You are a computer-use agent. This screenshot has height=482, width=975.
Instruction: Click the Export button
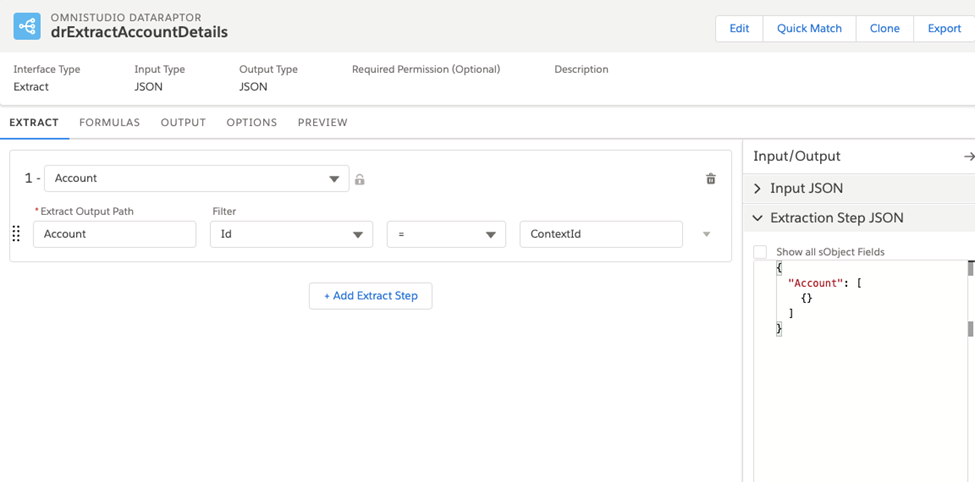944,29
